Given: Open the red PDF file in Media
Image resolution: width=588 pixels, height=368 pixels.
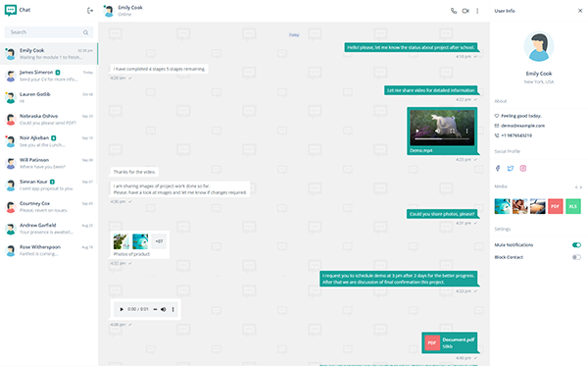Looking at the screenshot, I should pyautogui.click(x=556, y=206).
